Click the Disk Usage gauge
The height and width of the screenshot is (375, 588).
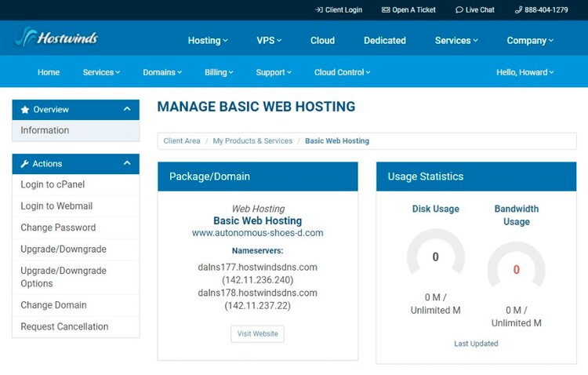pos(436,252)
